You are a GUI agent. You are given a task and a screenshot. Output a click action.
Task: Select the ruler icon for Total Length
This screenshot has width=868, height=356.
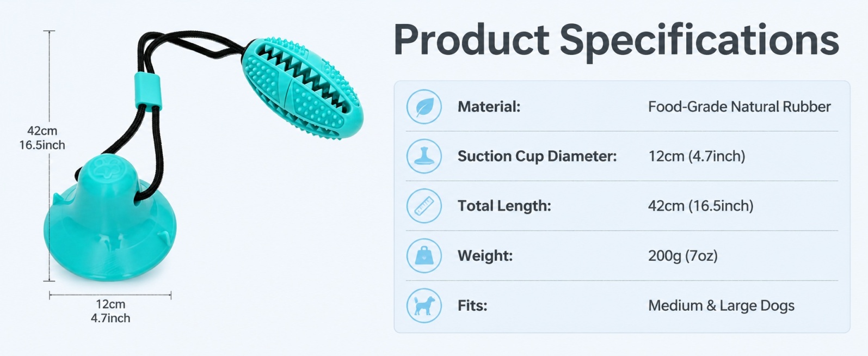[424, 206]
